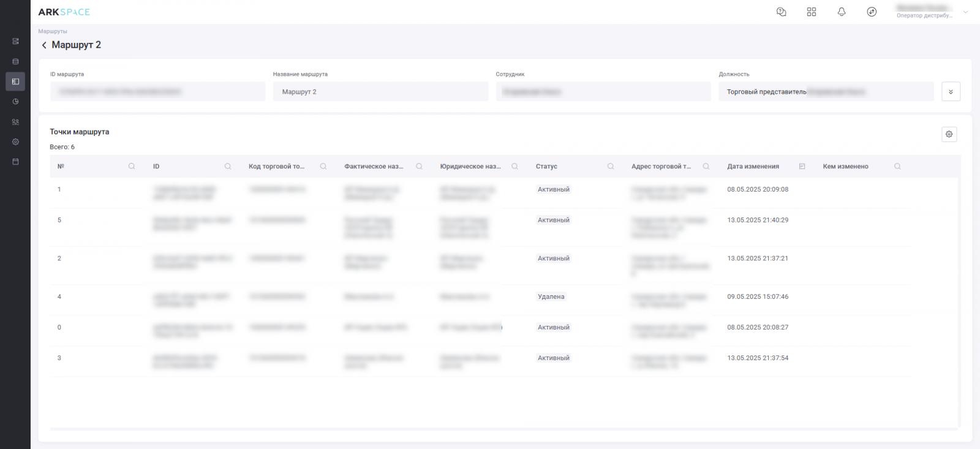Open the apps grid icon in header

point(812,12)
